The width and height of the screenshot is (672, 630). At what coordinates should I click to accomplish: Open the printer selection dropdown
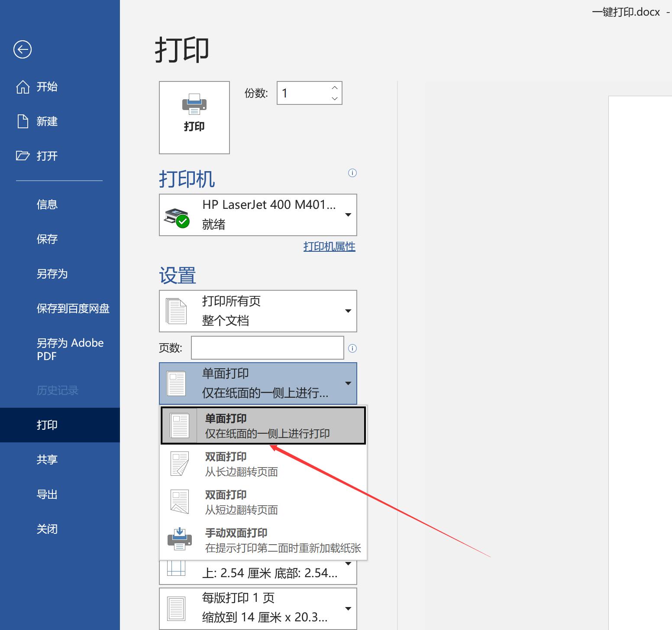pyautogui.click(x=348, y=215)
